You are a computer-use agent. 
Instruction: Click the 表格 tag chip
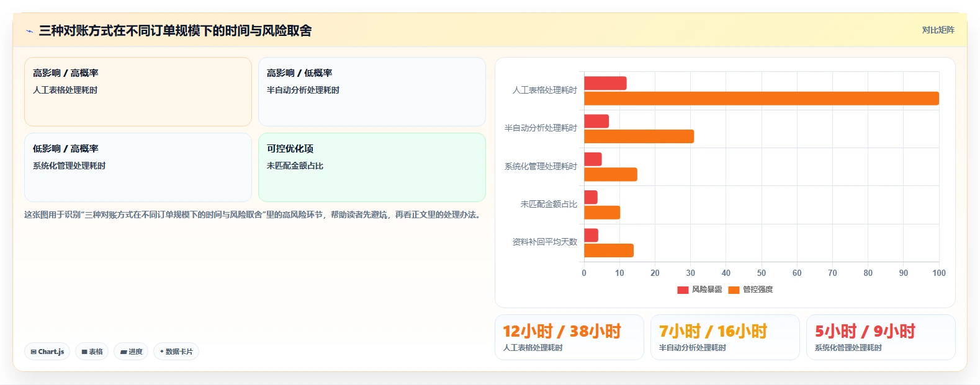coord(92,352)
